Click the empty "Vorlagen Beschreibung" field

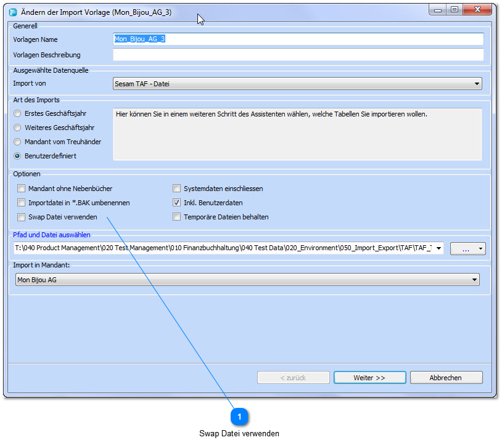pos(296,55)
